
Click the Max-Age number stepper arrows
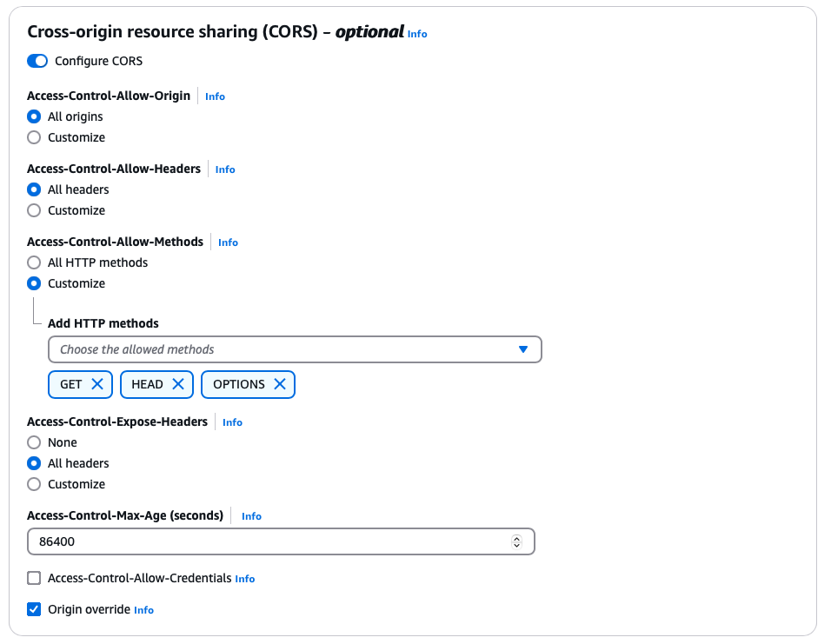(516, 541)
